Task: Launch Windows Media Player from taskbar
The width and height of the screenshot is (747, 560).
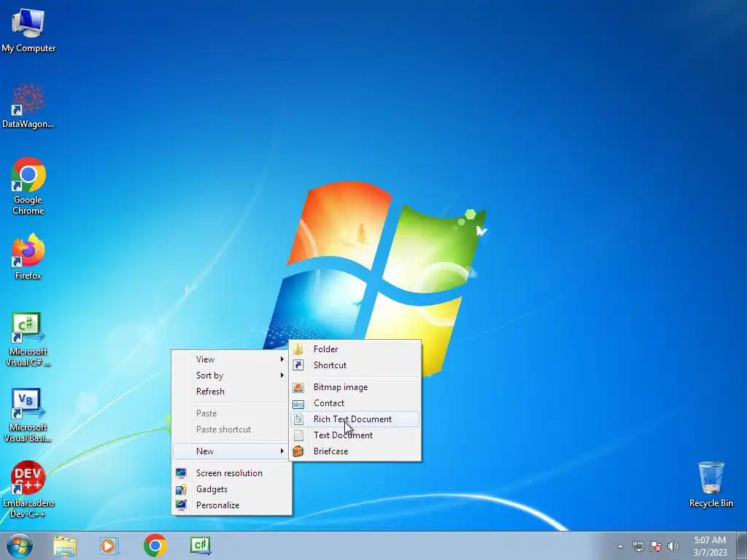Action: click(x=109, y=545)
